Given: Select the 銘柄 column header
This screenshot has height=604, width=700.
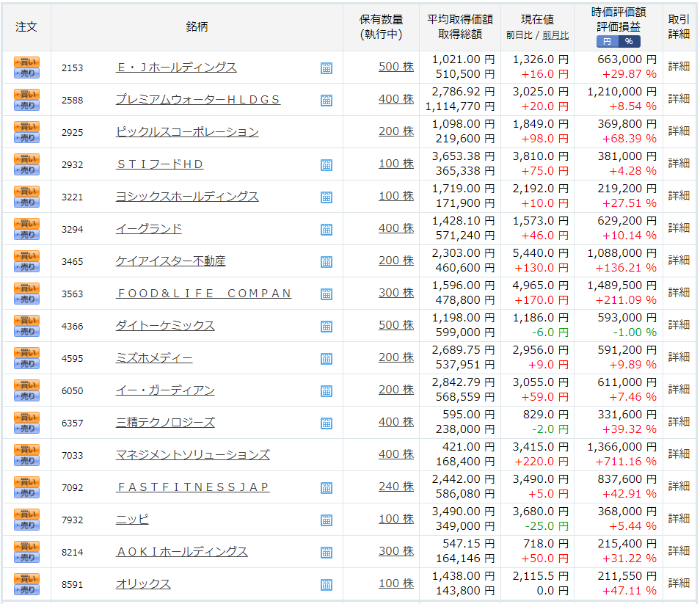Looking at the screenshot, I should point(197,26).
